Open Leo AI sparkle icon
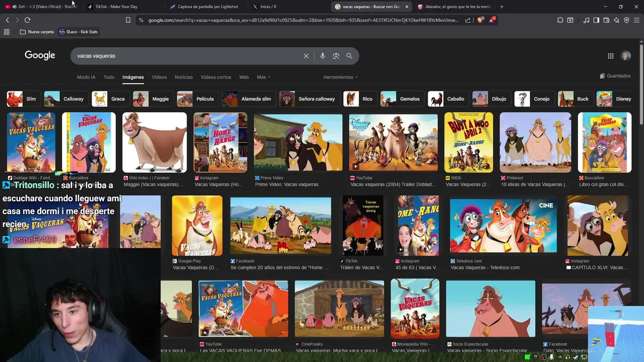Viewport: 644px width, 362px height. pos(616,20)
